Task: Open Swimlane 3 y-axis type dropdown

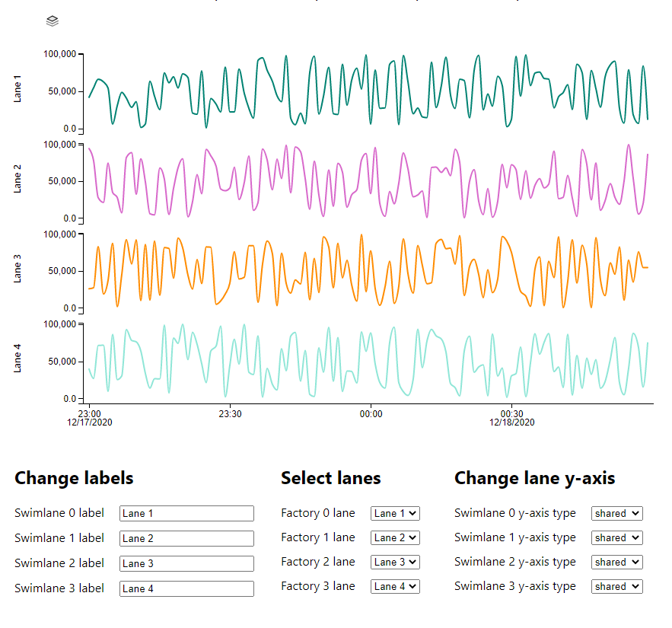Action: (616, 587)
